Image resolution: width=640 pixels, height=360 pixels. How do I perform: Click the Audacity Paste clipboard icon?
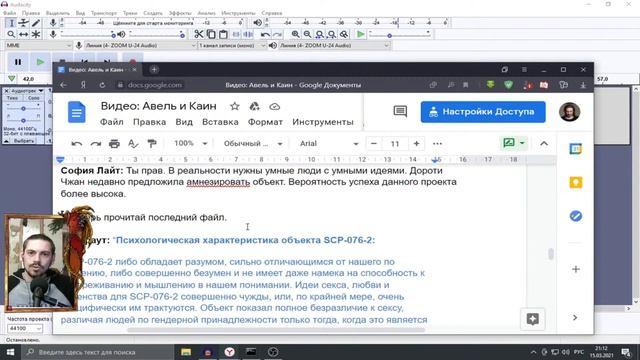[x=223, y=34]
